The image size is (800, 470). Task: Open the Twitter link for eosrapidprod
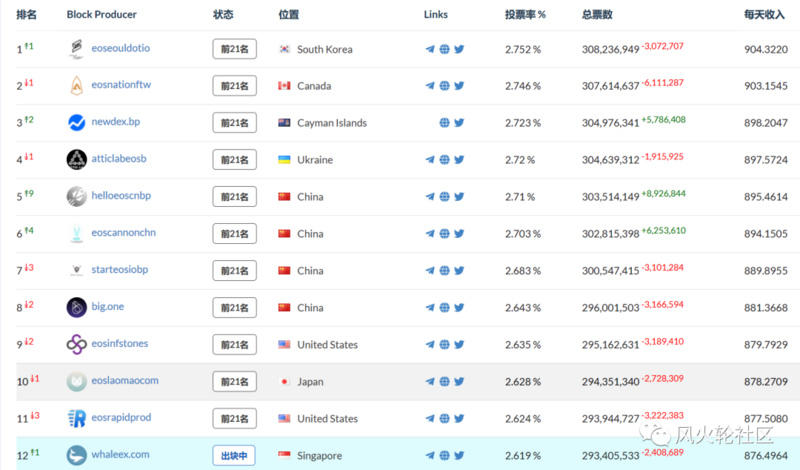(x=459, y=418)
